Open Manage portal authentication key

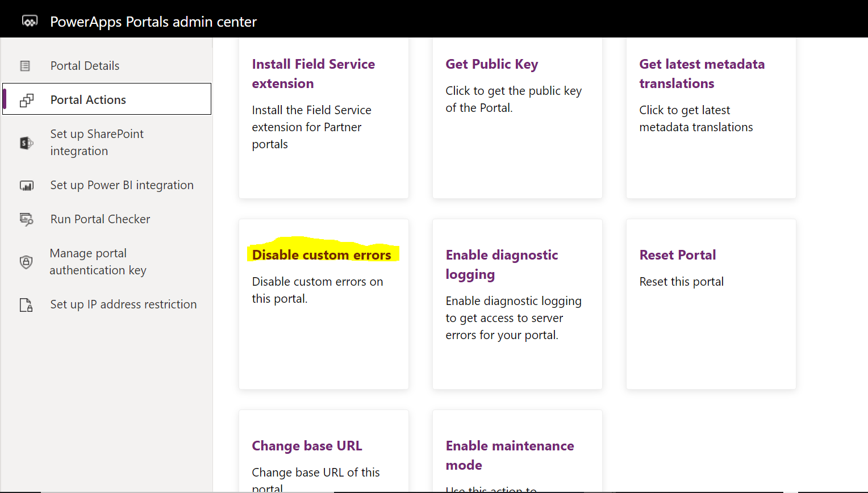pyautogui.click(x=98, y=262)
